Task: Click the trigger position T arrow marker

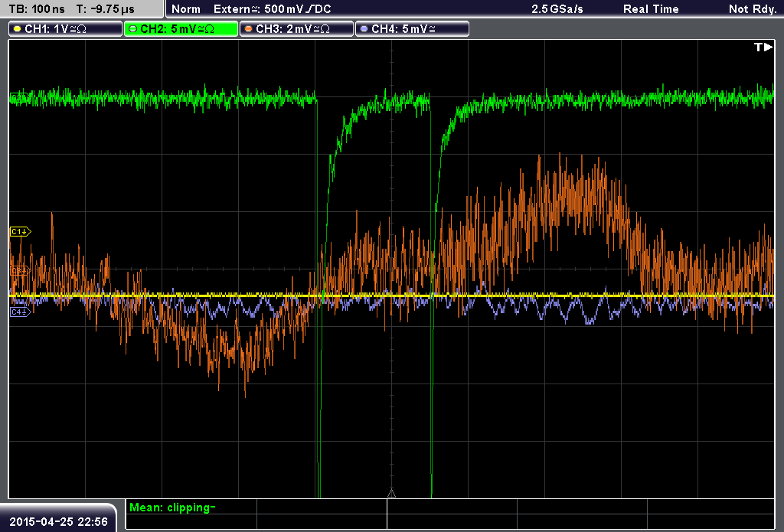Action: 763,47
